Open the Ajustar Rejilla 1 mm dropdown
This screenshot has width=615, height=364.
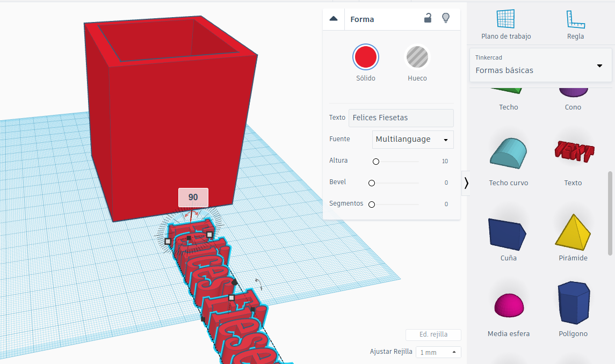[x=438, y=352]
